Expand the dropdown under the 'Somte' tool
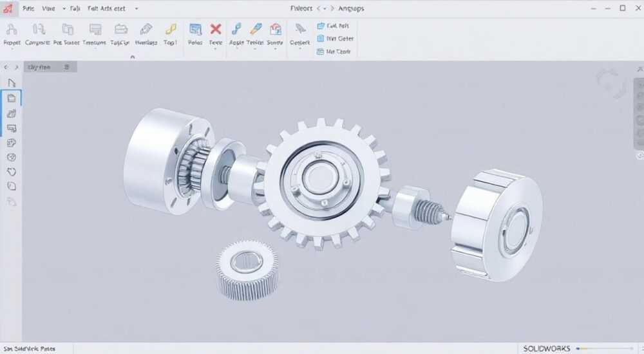The height and width of the screenshot is (354, 644). [275, 49]
